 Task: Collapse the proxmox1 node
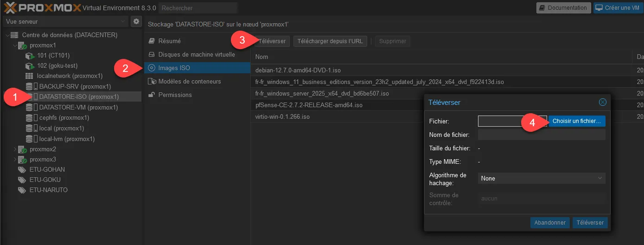tap(15, 45)
